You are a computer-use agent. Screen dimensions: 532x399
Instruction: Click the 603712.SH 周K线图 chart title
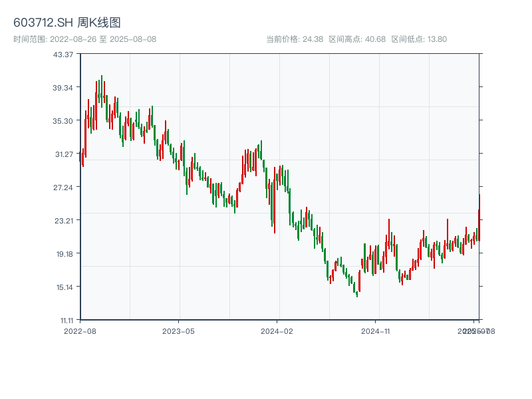tap(67, 23)
